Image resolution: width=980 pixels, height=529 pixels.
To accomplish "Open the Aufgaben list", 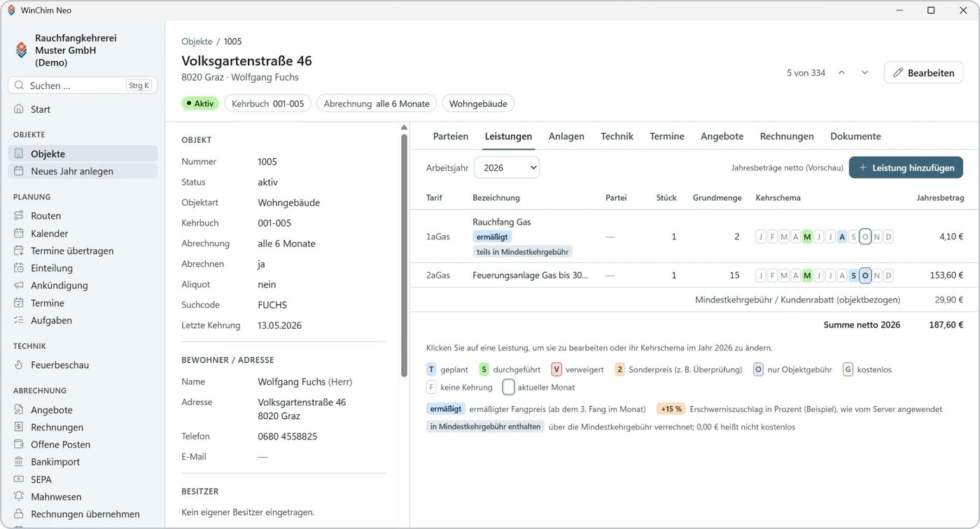I will pyautogui.click(x=83, y=320).
